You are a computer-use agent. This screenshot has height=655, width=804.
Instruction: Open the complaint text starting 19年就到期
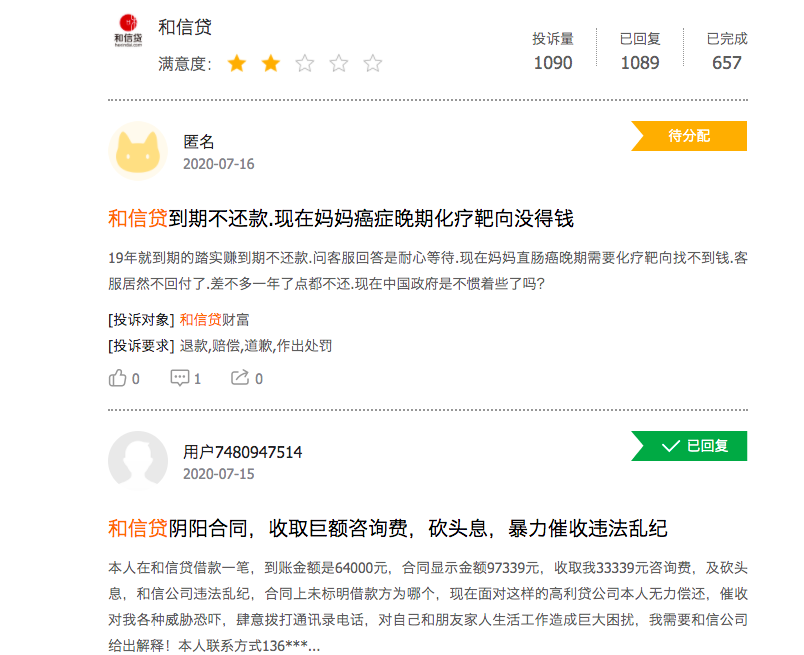pyautogui.click(x=428, y=270)
